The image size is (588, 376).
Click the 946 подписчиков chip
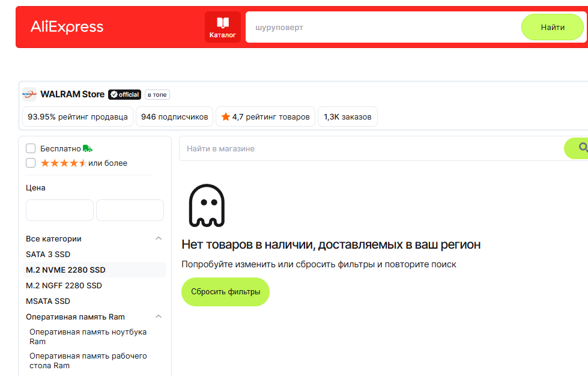pos(174,117)
